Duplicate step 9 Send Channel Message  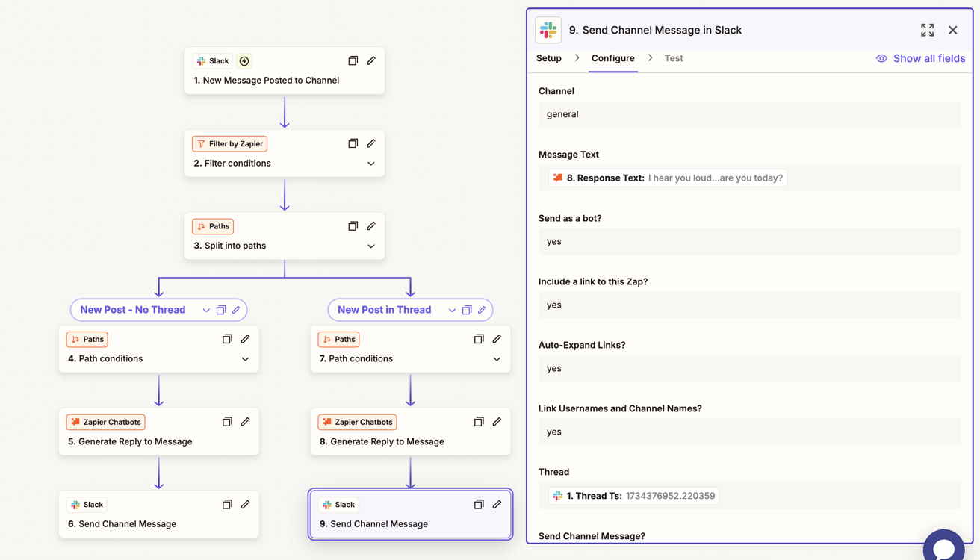(x=479, y=505)
